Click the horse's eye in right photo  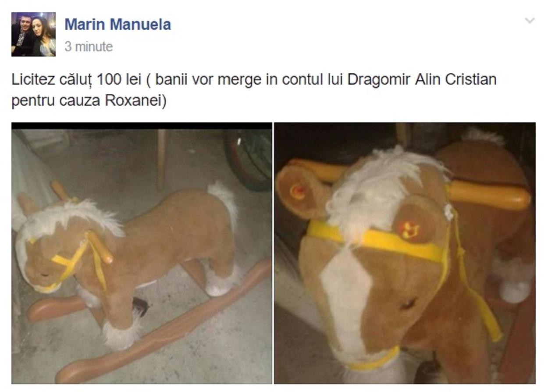tap(408, 303)
